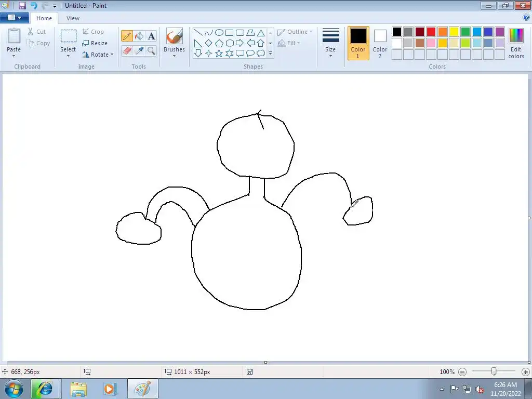Click the Copy button
The height and width of the screenshot is (399, 532).
click(38, 43)
